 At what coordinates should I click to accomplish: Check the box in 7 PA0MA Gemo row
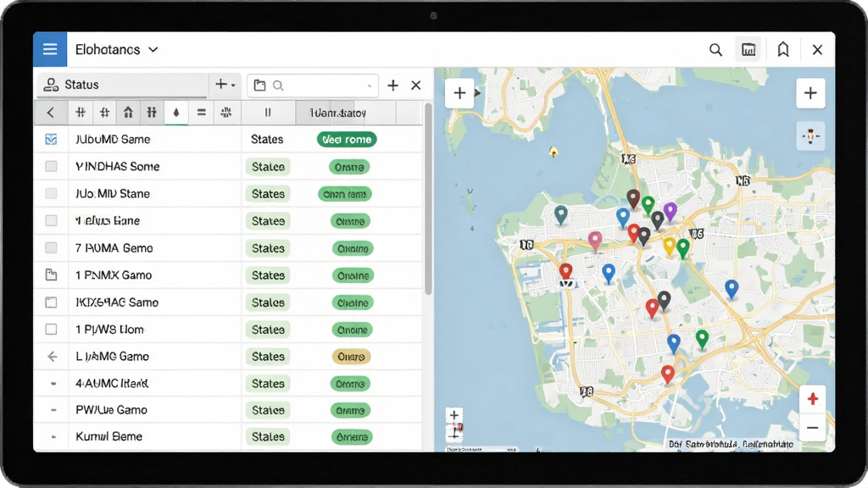[51, 248]
